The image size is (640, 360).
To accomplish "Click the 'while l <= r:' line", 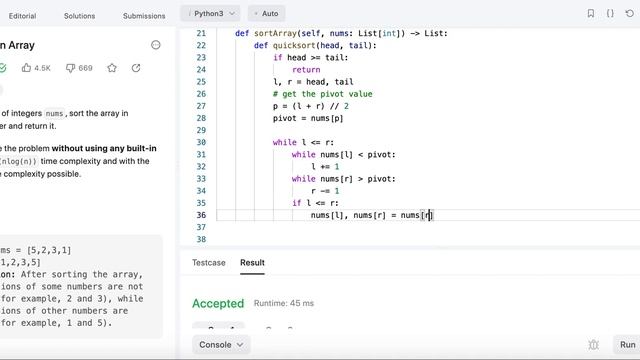I will [303, 142].
